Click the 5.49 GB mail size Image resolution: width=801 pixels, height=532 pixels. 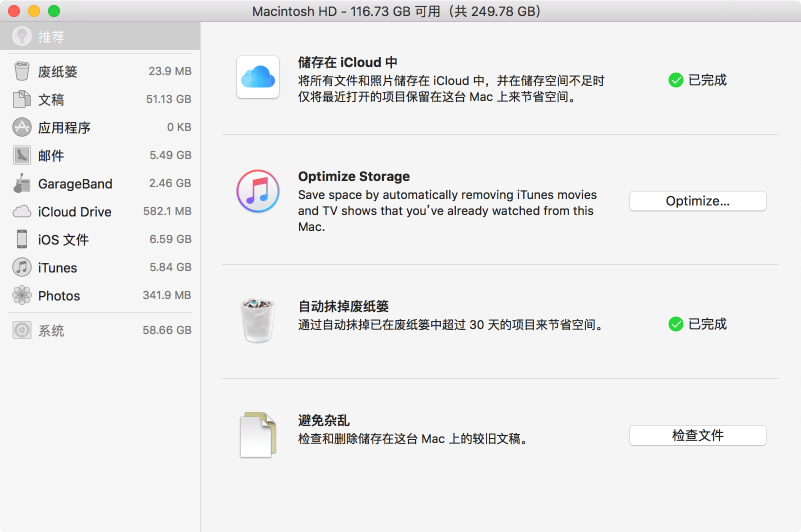(x=170, y=155)
